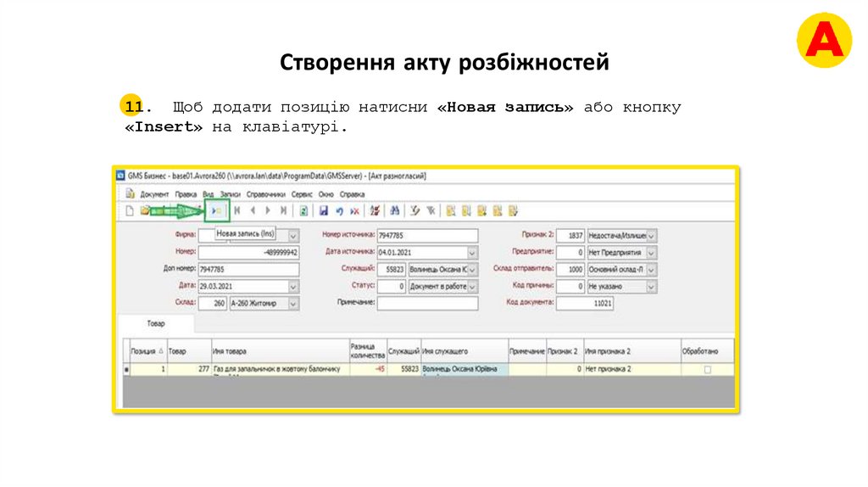Click the Обработано column header
Screen dimensions: 868x487
tap(708, 351)
